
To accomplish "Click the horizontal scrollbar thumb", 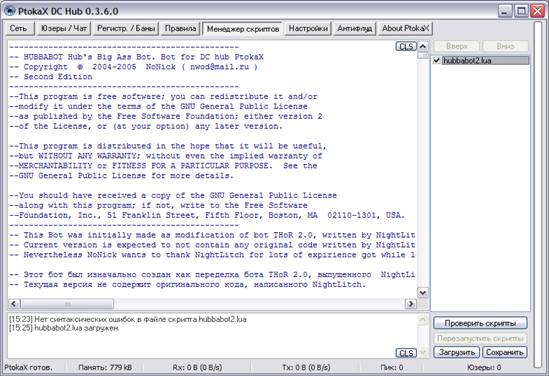I will click(67, 304).
